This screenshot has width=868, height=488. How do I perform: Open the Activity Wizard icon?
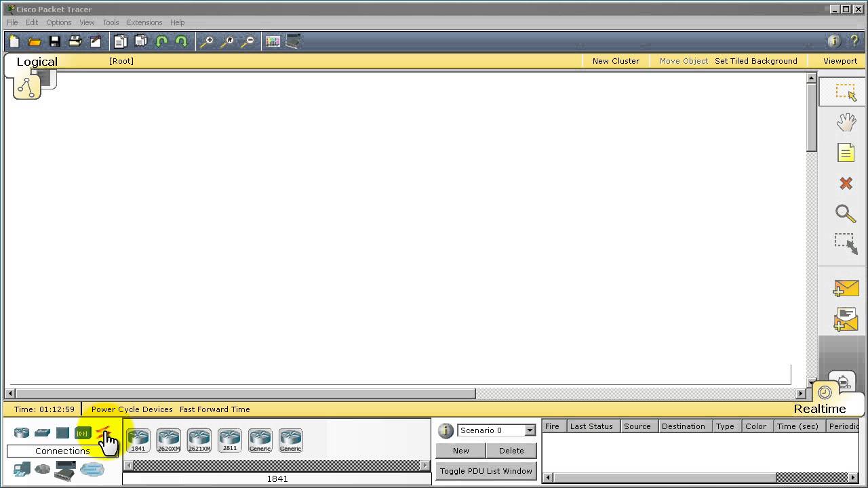click(96, 41)
